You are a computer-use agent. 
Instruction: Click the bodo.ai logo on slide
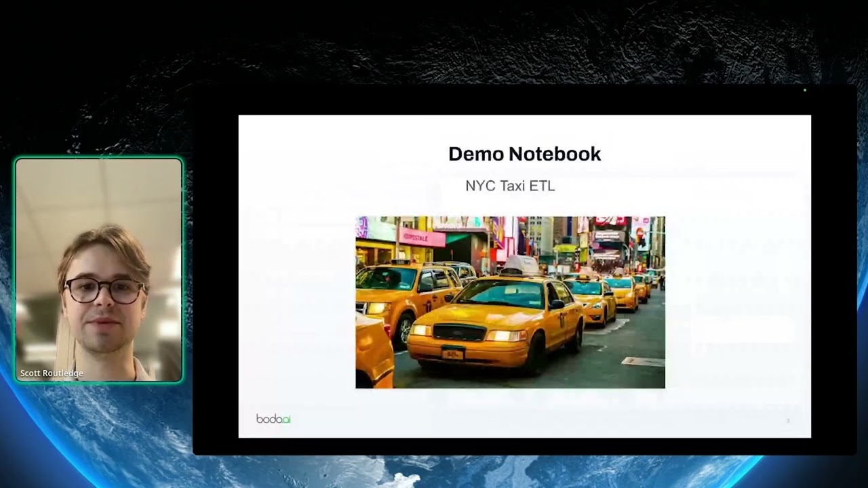click(273, 419)
